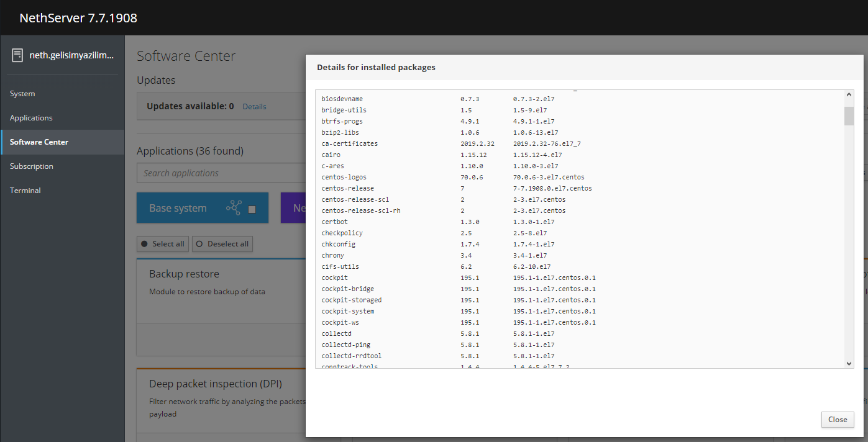Image resolution: width=868 pixels, height=442 pixels.
Task: Go to Applications in the sidebar
Action: click(x=31, y=118)
